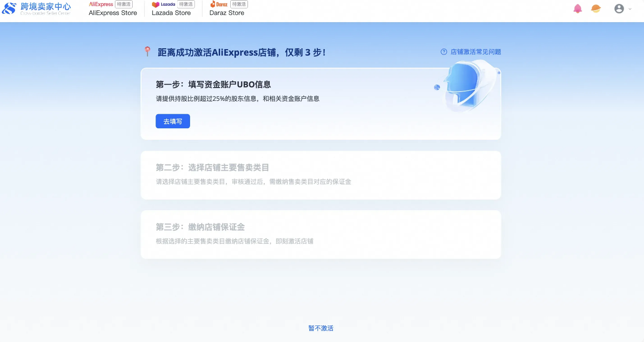Click the AliExpress brand logo

tap(101, 4)
